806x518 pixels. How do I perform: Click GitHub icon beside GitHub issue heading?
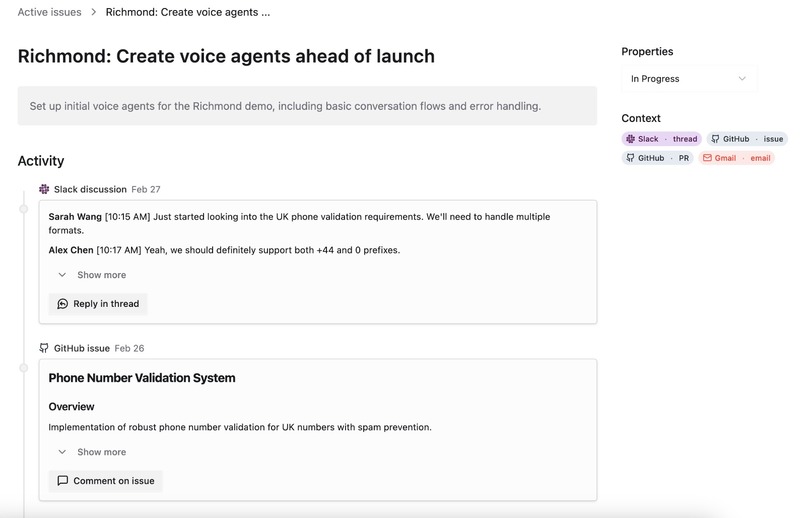(44, 348)
